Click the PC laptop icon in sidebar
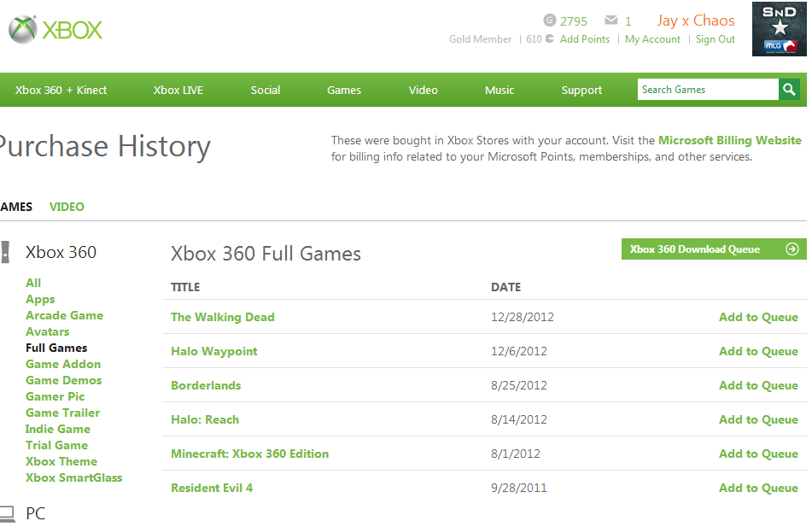812x527 pixels. (7, 513)
